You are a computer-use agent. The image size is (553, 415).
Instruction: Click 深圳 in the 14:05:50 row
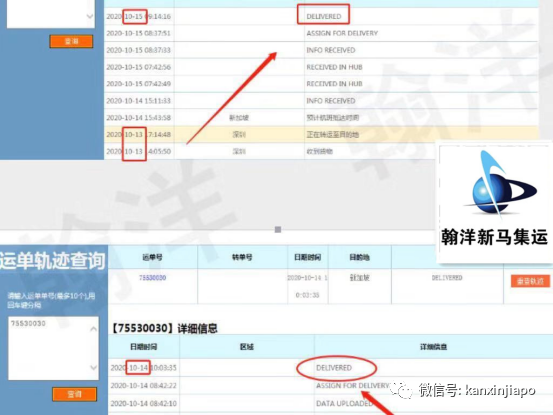coord(239,151)
